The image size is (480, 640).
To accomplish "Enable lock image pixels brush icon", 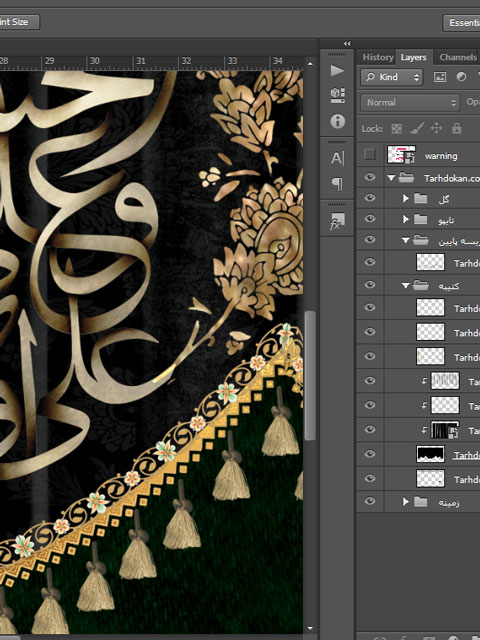I will click(x=417, y=129).
